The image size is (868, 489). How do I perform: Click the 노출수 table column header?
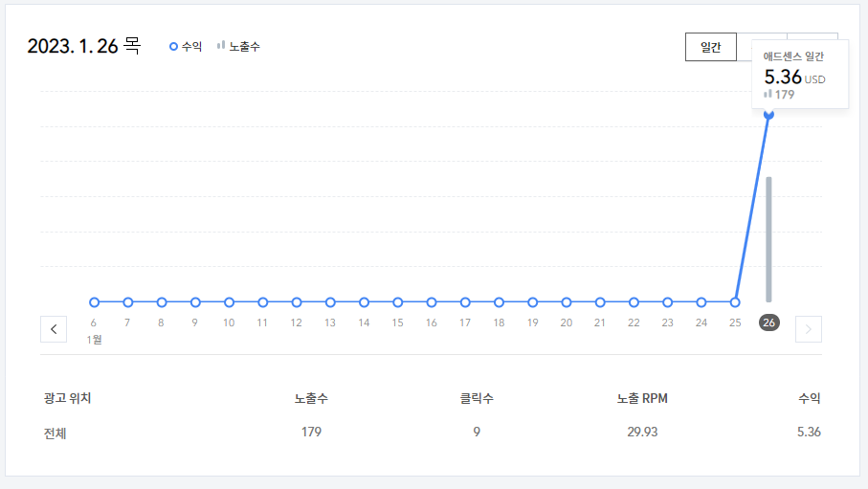pyautogui.click(x=311, y=398)
